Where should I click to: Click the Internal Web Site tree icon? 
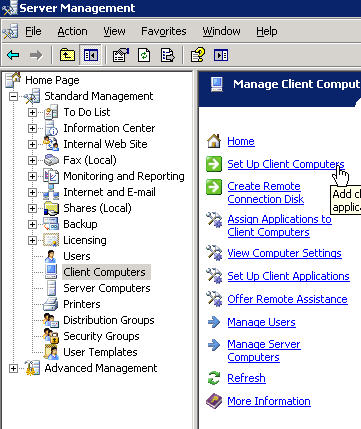(51, 144)
